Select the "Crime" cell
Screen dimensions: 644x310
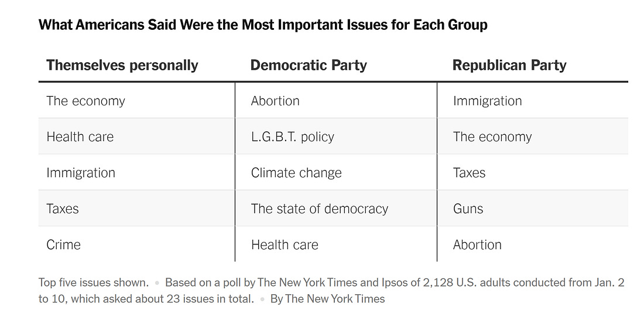tap(64, 244)
